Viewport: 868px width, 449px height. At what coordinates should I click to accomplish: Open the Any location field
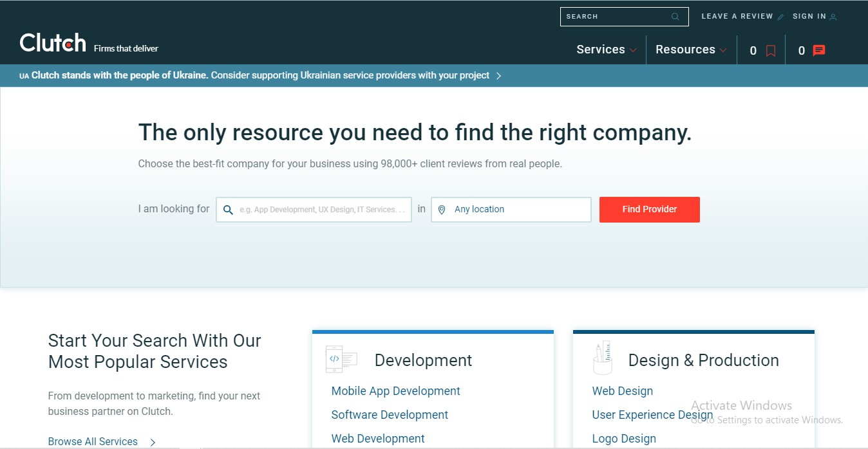click(511, 210)
